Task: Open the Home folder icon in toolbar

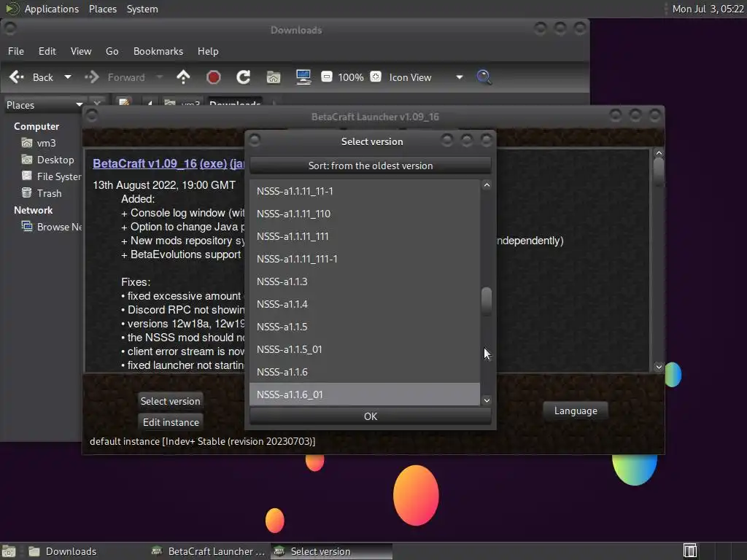Action: pos(274,77)
